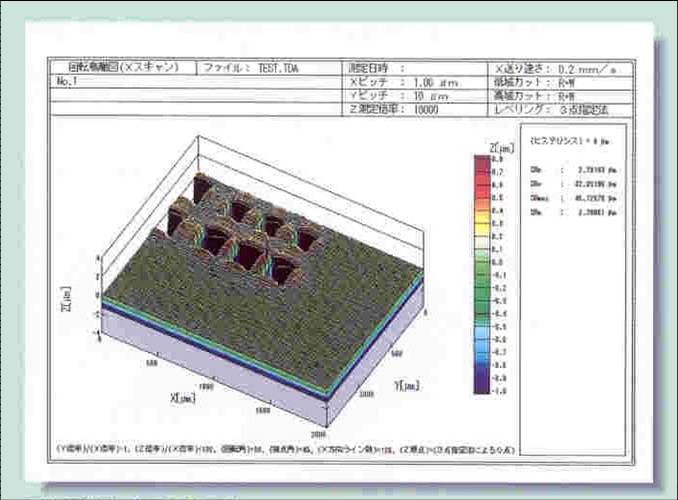Click the Z[µm] color scale title

500,147
